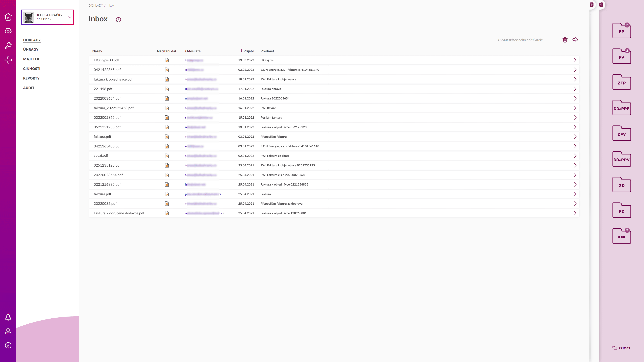Viewport: 644px width, 362px height.
Task: Open notifications bell icon at bottom left
Action: click(8, 317)
